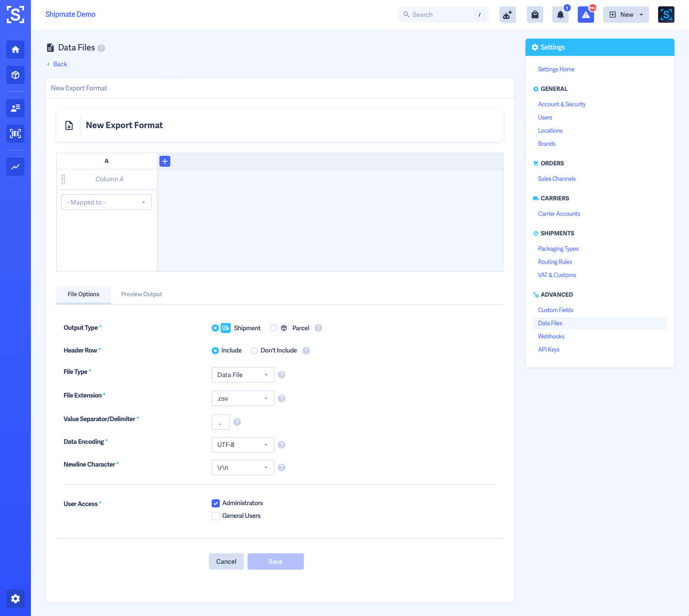Open the warning alerts triangle icon
The height and width of the screenshot is (616, 689).
(586, 15)
